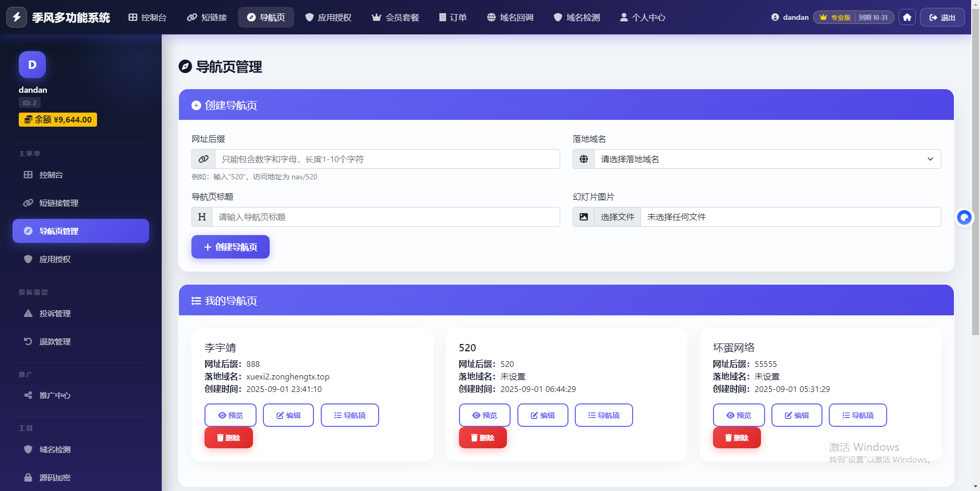Open 订单 in the top navigation

453,17
